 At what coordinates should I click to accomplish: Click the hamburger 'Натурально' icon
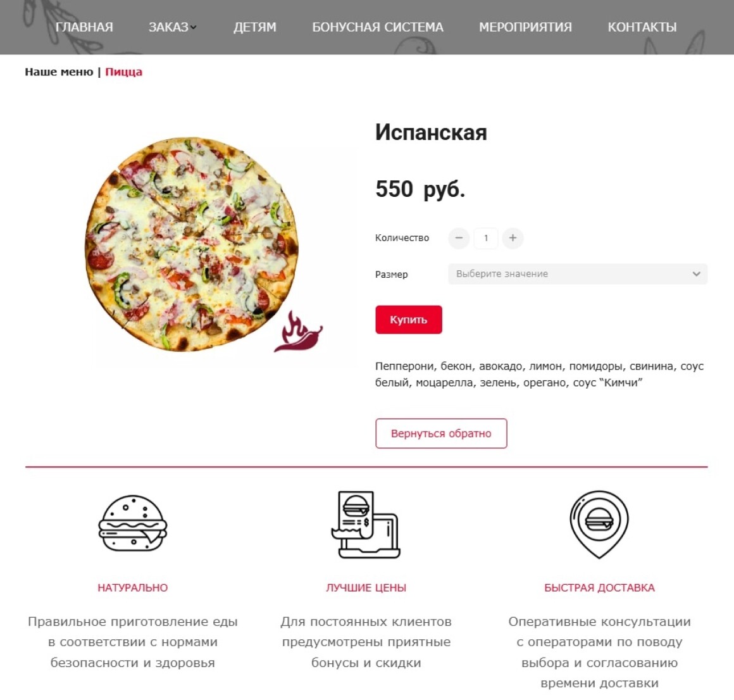(x=132, y=523)
